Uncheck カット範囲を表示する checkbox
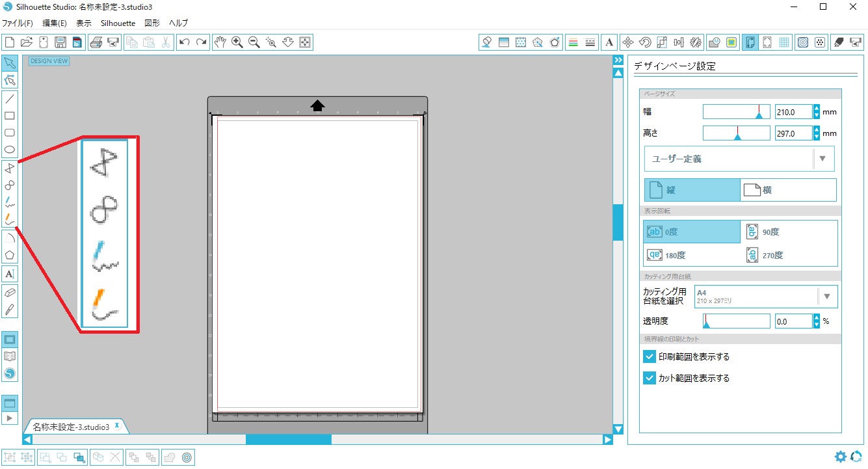Viewport: 868px width, 469px height. [x=649, y=378]
